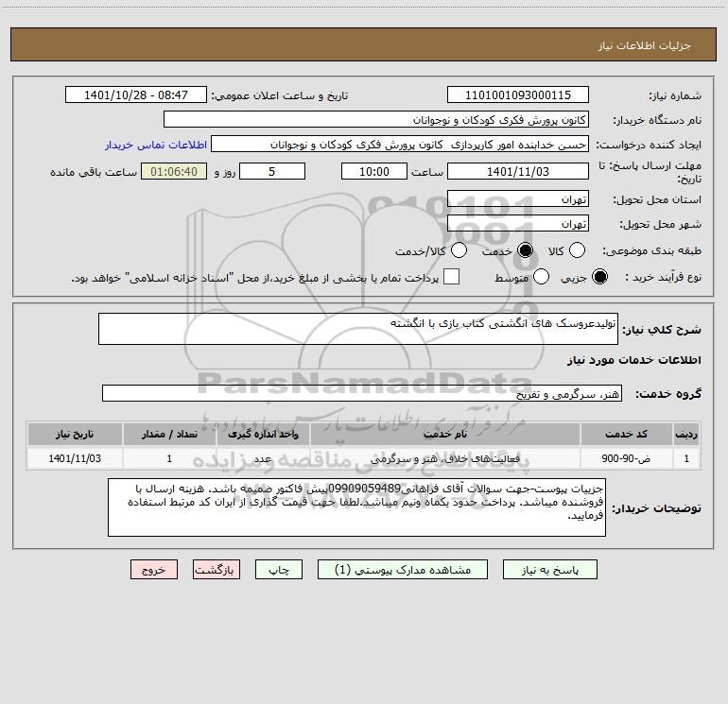Image resolution: width=728 pixels, height=704 pixels.
Task: Click the need number field 1101001093000115
Action: [518, 94]
